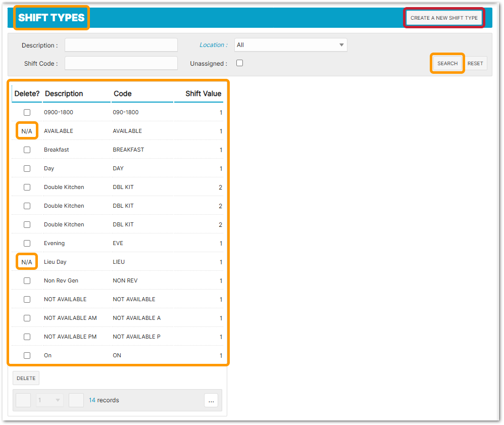
Task: Check the delete box for Breakfast shift
Action: coord(27,150)
